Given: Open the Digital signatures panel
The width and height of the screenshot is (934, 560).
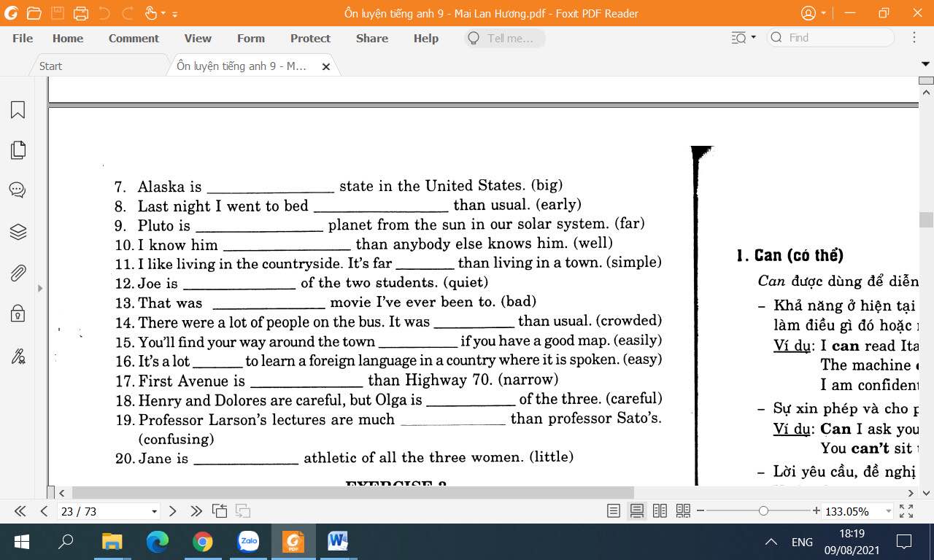Looking at the screenshot, I should coord(18,356).
